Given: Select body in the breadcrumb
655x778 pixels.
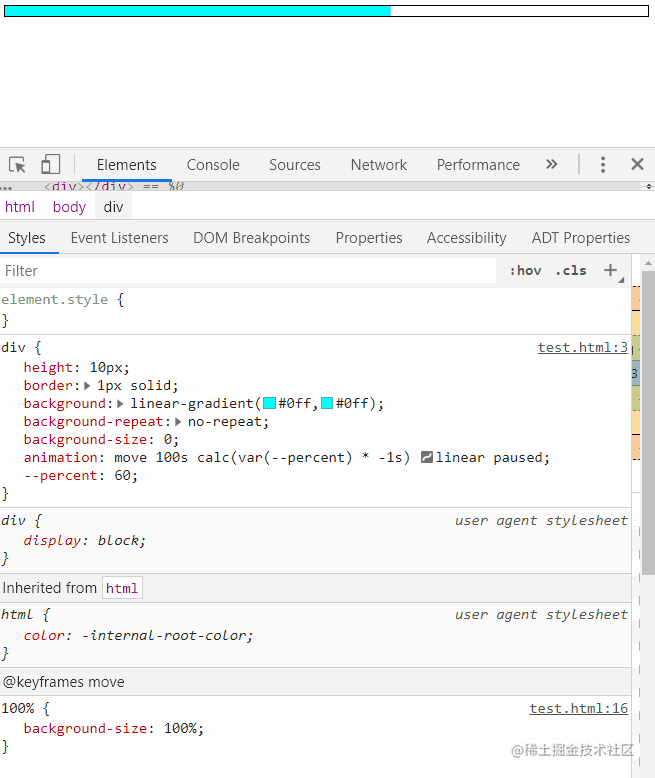Looking at the screenshot, I should pos(69,207).
